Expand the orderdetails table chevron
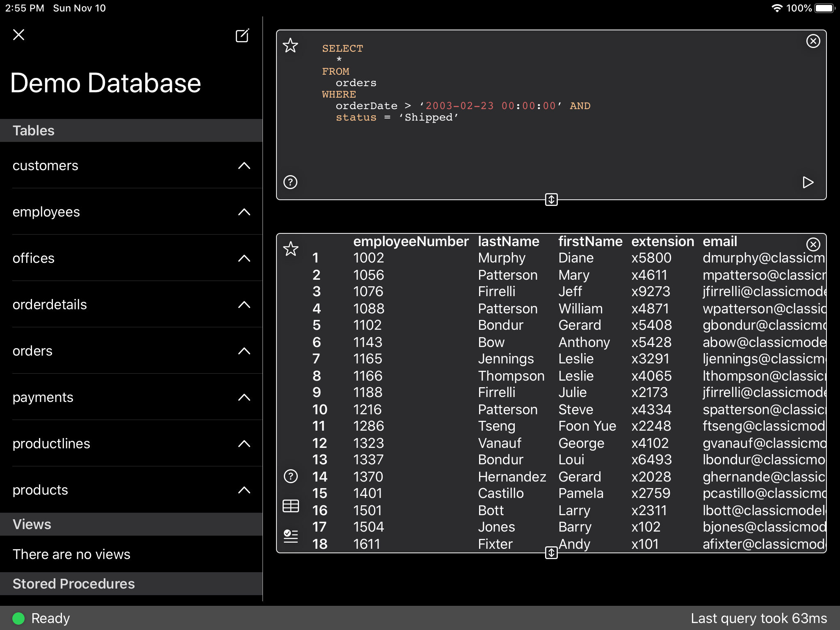The height and width of the screenshot is (630, 840). coord(244,305)
